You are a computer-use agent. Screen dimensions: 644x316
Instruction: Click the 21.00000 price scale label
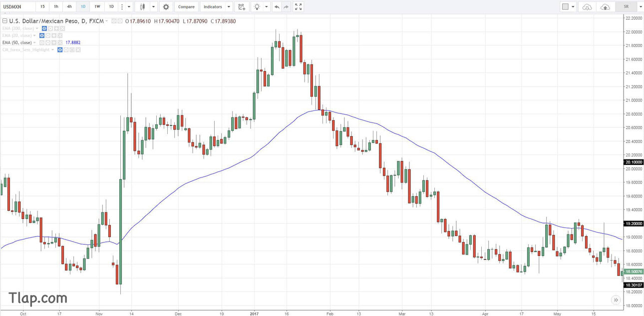coord(634,100)
